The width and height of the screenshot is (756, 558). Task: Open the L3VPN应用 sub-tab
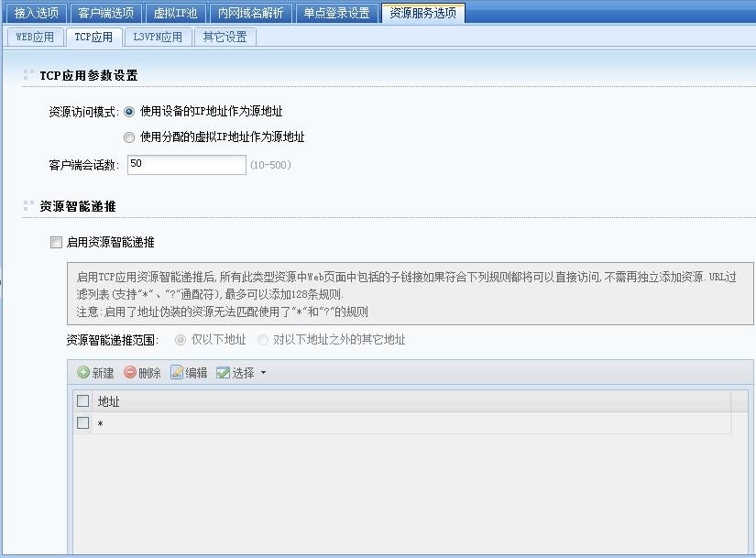pos(157,37)
